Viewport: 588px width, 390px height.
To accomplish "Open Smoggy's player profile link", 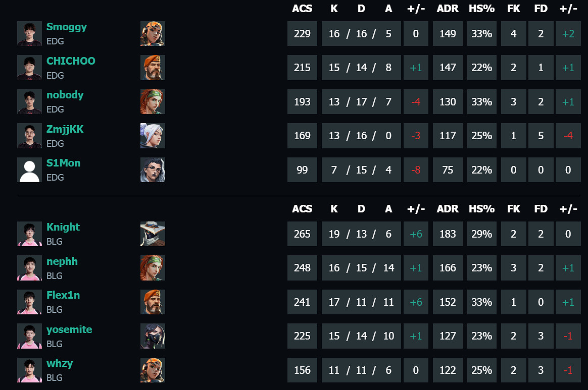I will (x=67, y=27).
